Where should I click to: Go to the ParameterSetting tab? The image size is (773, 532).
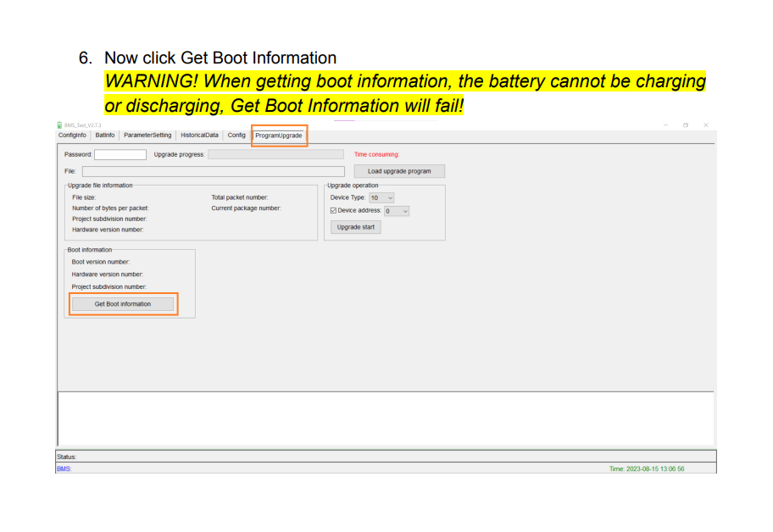click(x=147, y=136)
